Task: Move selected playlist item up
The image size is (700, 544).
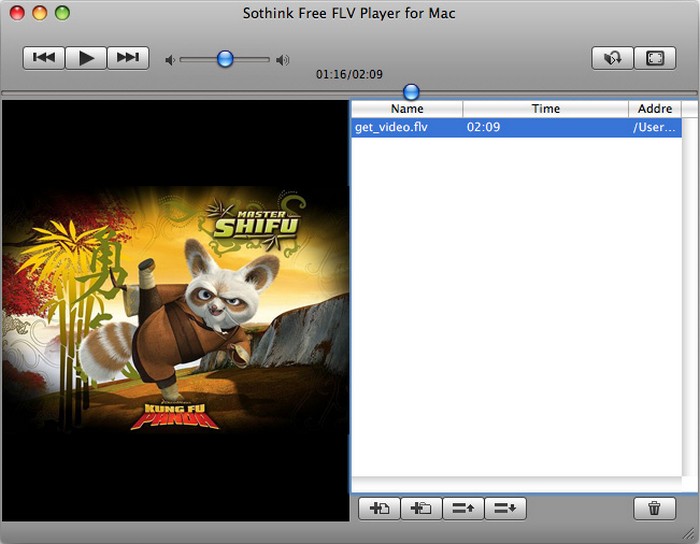Action: (x=463, y=508)
